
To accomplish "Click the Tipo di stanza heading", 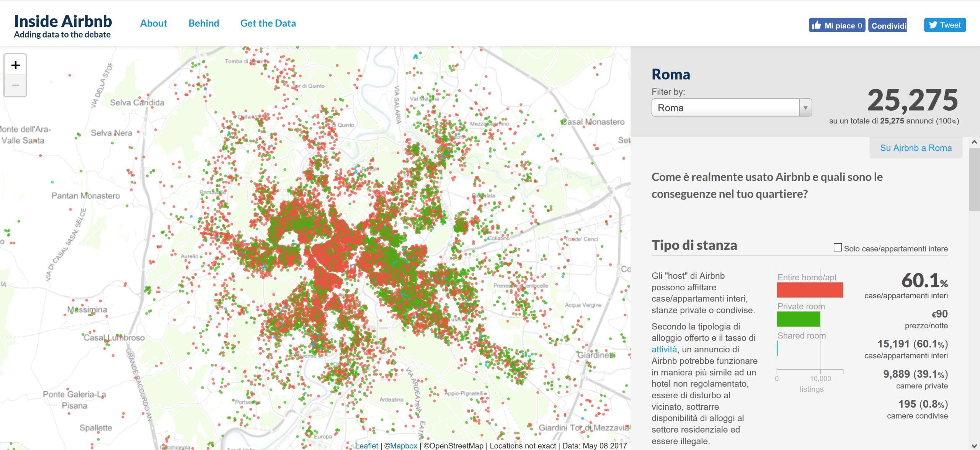I will [x=694, y=245].
